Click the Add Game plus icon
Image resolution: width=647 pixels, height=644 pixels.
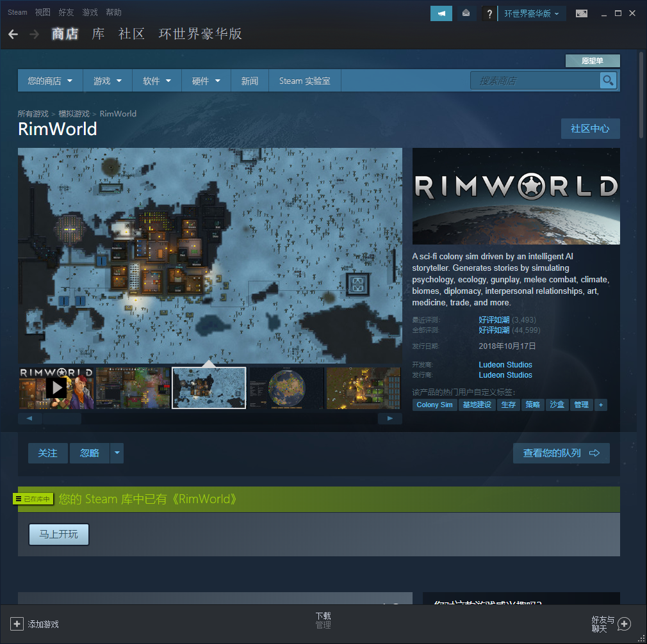17,624
